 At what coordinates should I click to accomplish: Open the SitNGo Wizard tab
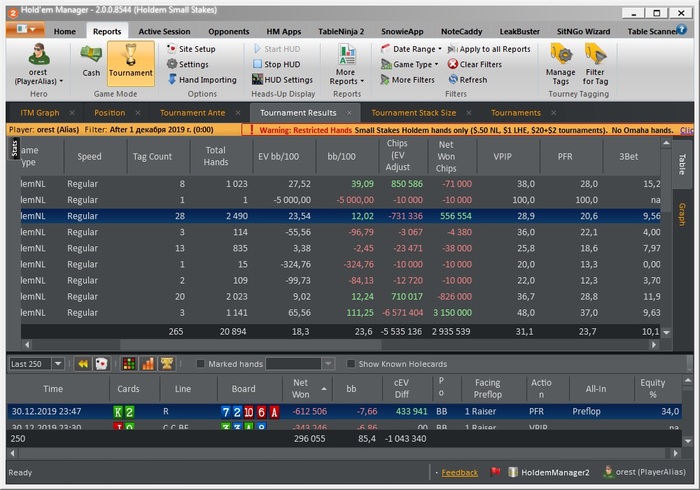pyautogui.click(x=583, y=31)
